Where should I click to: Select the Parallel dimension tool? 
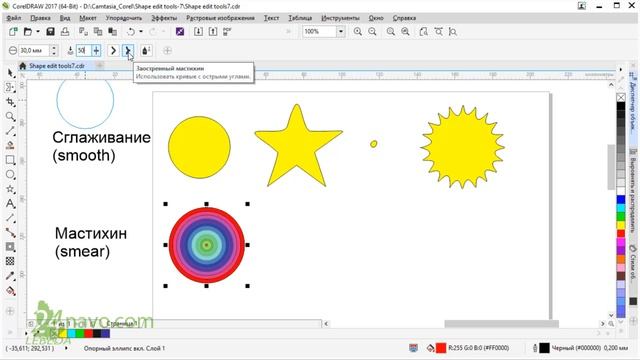pos(11,218)
